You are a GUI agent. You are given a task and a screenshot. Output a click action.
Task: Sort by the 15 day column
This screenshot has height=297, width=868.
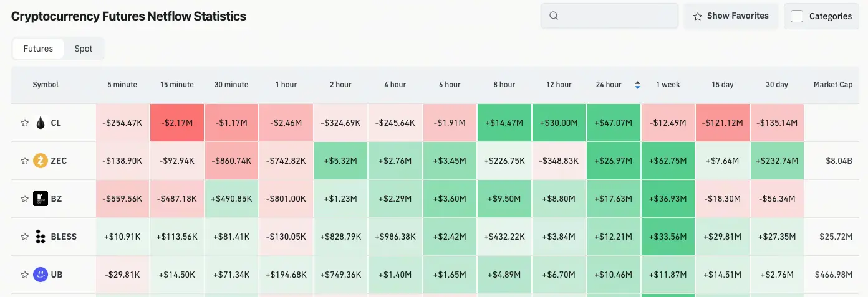(x=722, y=85)
